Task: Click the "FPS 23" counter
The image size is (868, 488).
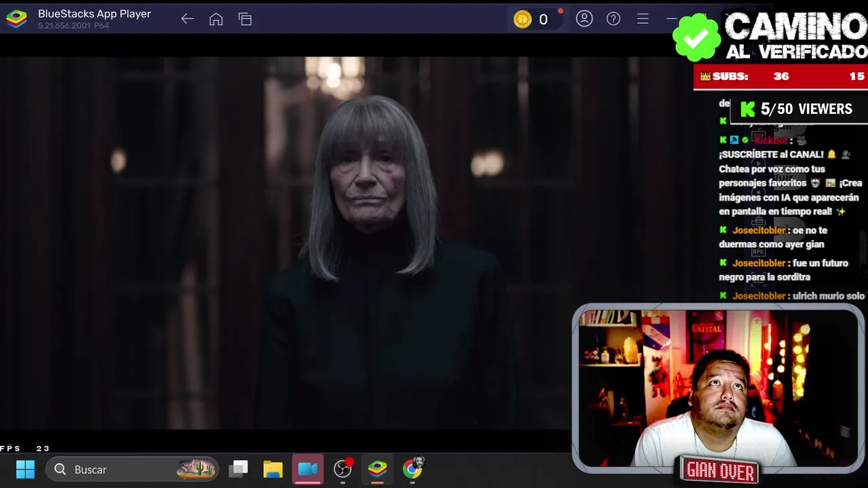Action: 24,449
